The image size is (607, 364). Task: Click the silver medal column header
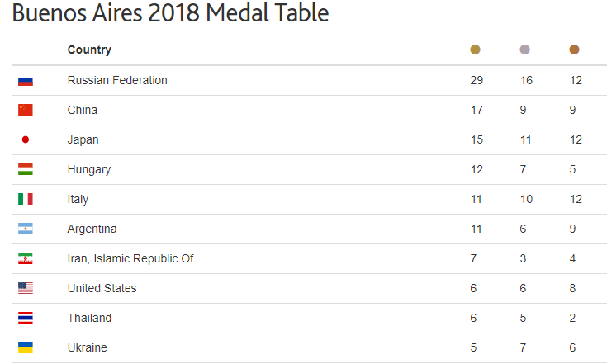tap(524, 50)
